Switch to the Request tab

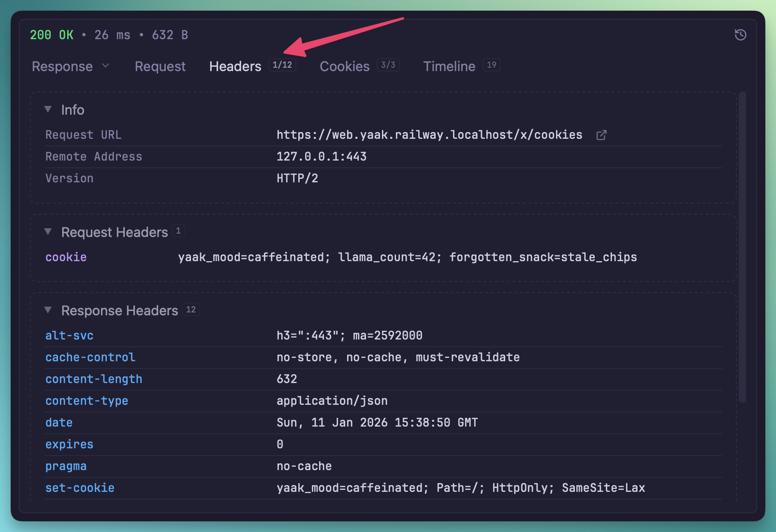click(x=160, y=66)
